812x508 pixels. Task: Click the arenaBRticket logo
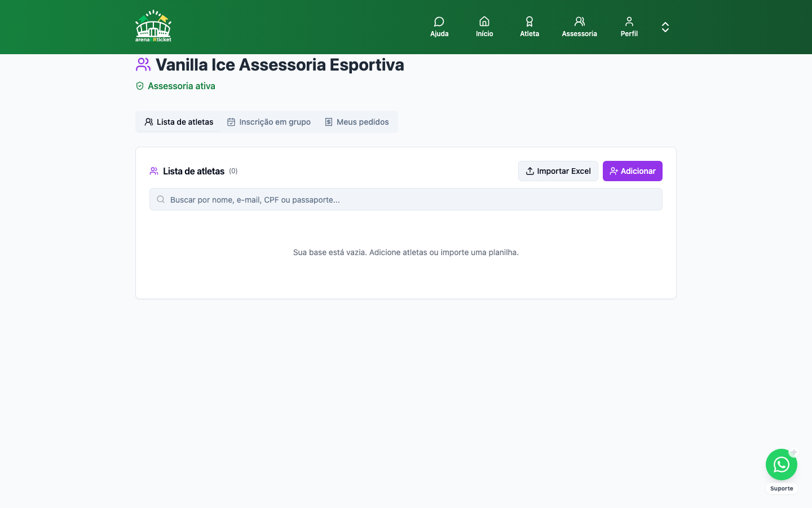tap(153, 26)
